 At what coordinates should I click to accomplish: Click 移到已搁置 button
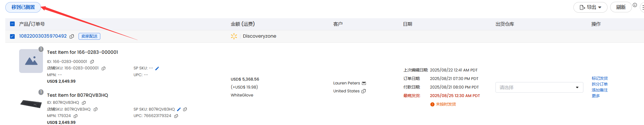pos(23,7)
